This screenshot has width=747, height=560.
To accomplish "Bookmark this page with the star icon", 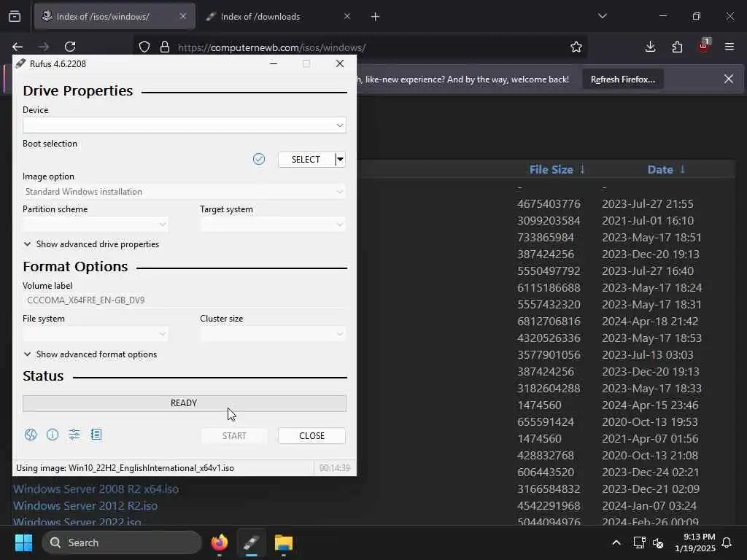I will click(576, 47).
